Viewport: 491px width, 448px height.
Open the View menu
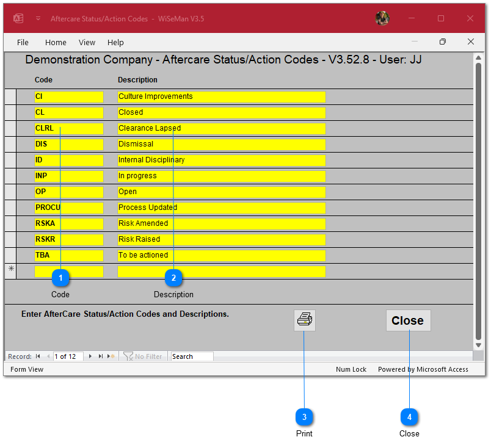coord(87,43)
